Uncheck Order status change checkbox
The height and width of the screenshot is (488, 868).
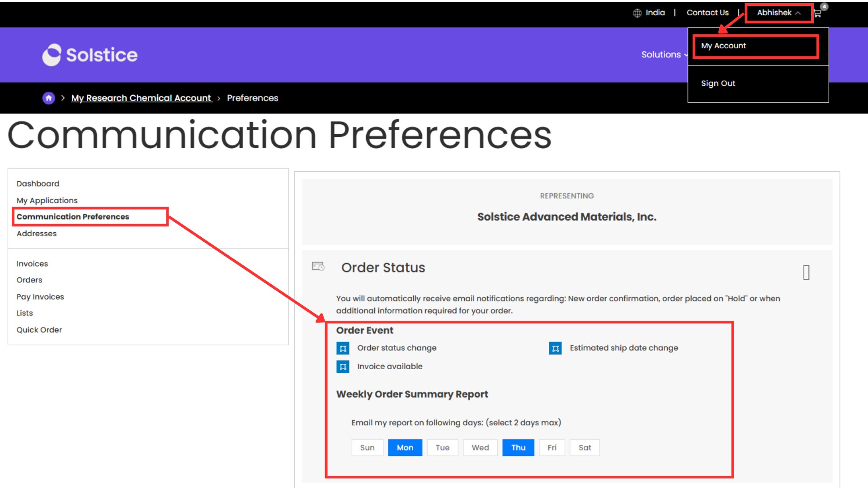click(x=343, y=348)
